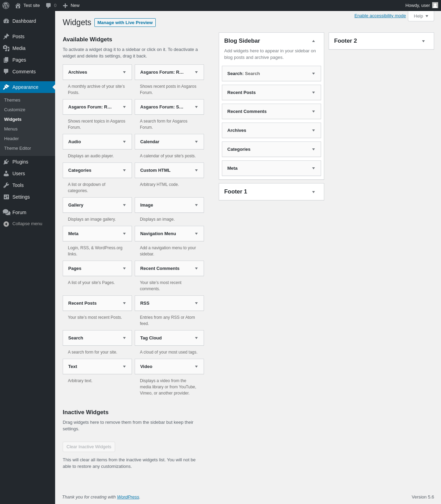Viewport: 441px width, 504px height.
Task: Expand Asgaros Forum search widget arrow
Action: pyautogui.click(x=196, y=107)
